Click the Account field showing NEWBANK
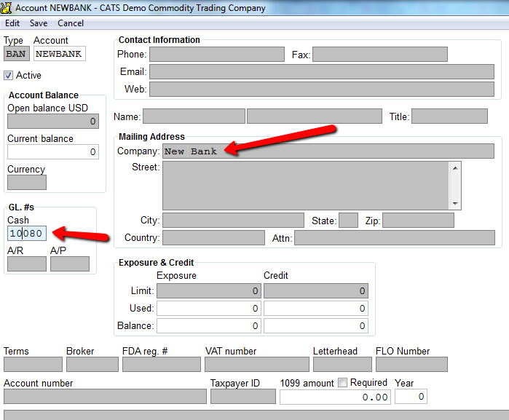Screen dimensions: 509x420 [x=60, y=54]
